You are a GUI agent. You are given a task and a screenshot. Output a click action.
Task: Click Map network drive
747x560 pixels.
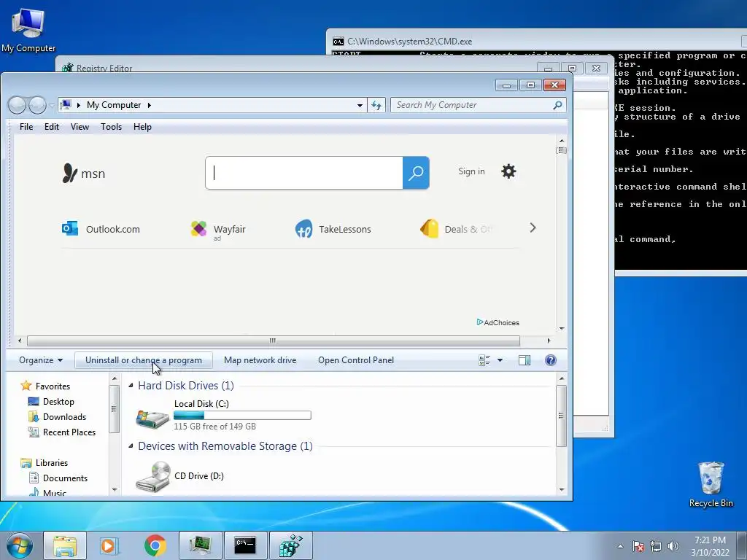click(x=260, y=360)
